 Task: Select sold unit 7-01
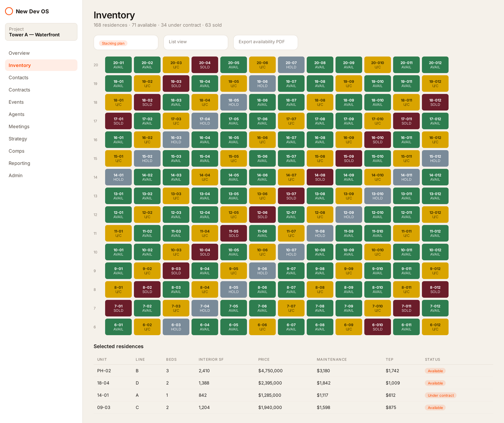click(x=118, y=308)
